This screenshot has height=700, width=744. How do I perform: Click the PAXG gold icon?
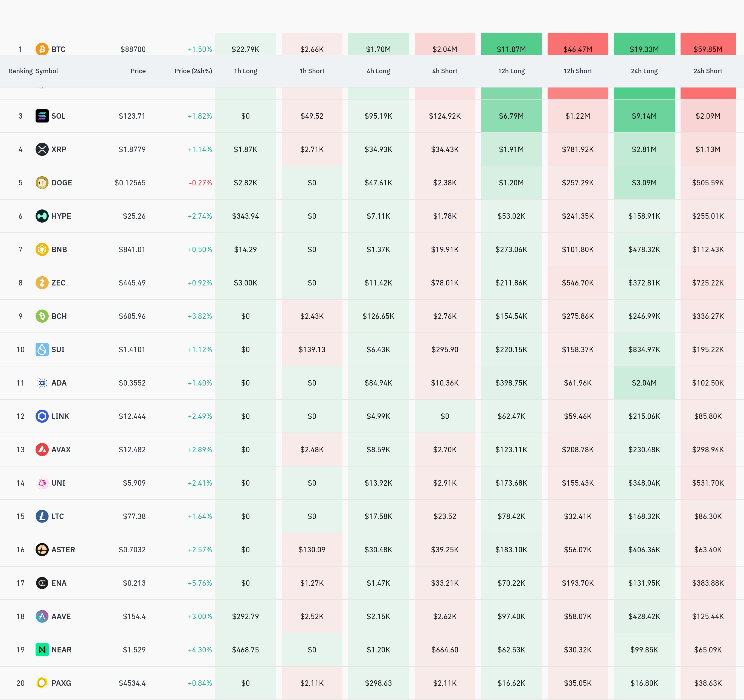point(42,683)
